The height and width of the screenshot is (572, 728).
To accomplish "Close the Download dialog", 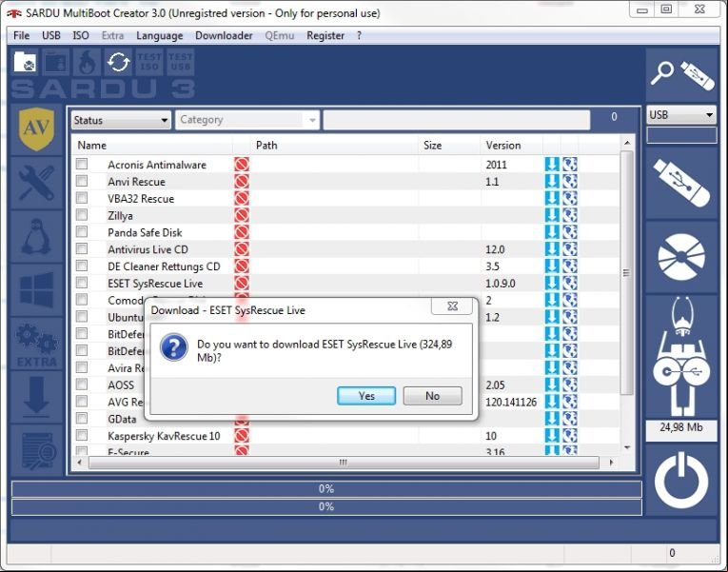I will pyautogui.click(x=452, y=306).
